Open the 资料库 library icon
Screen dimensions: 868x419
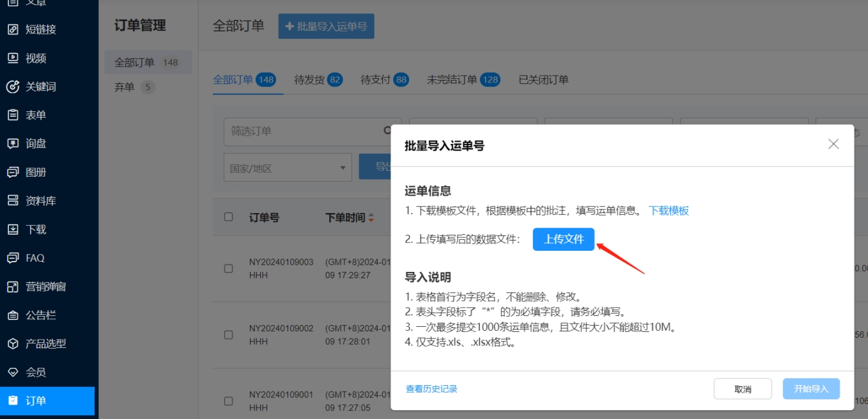pyautogui.click(x=13, y=201)
